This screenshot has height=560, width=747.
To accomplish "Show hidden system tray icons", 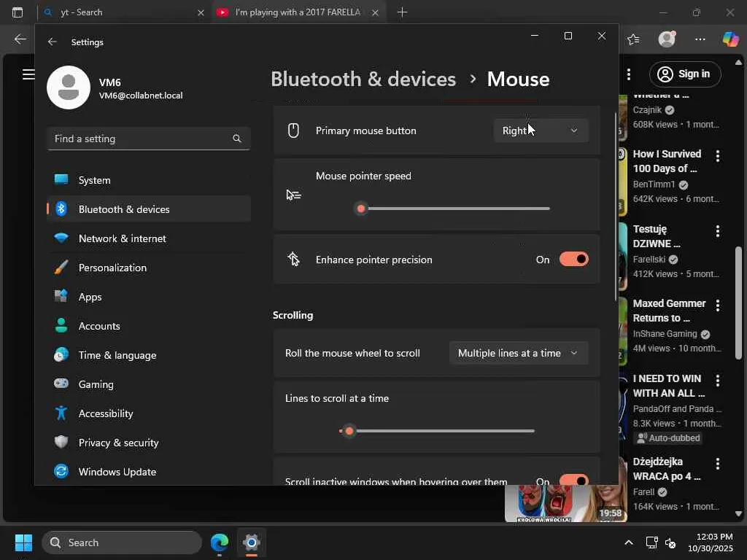I will click(x=628, y=542).
